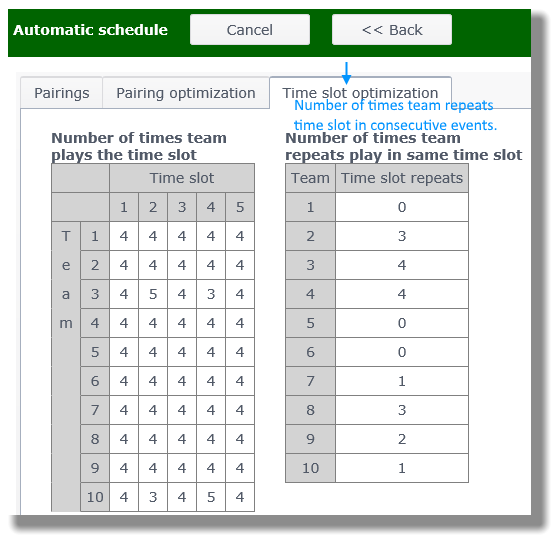Select the Time slot repeats column header
This screenshot has height=540, width=555.
[402, 178]
